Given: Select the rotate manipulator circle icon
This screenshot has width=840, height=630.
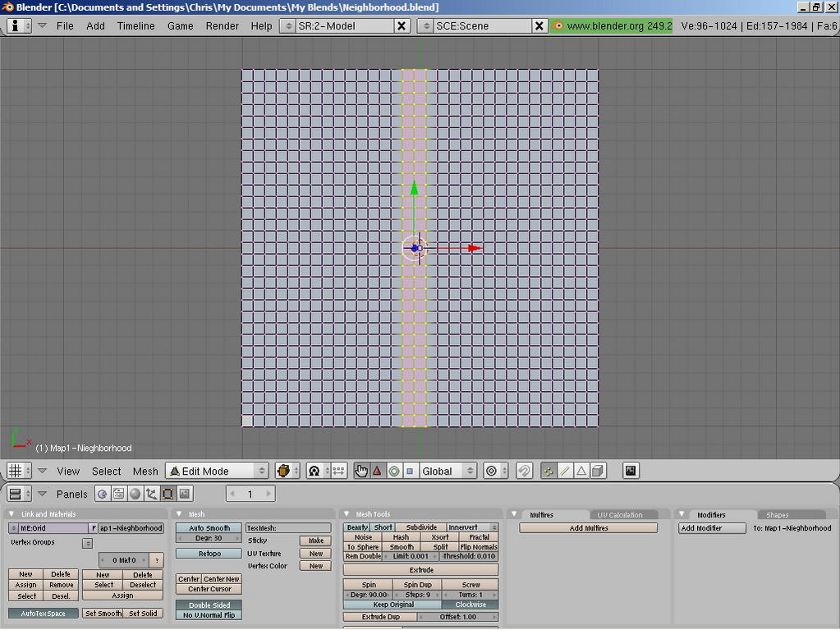Looking at the screenshot, I should tap(394, 471).
